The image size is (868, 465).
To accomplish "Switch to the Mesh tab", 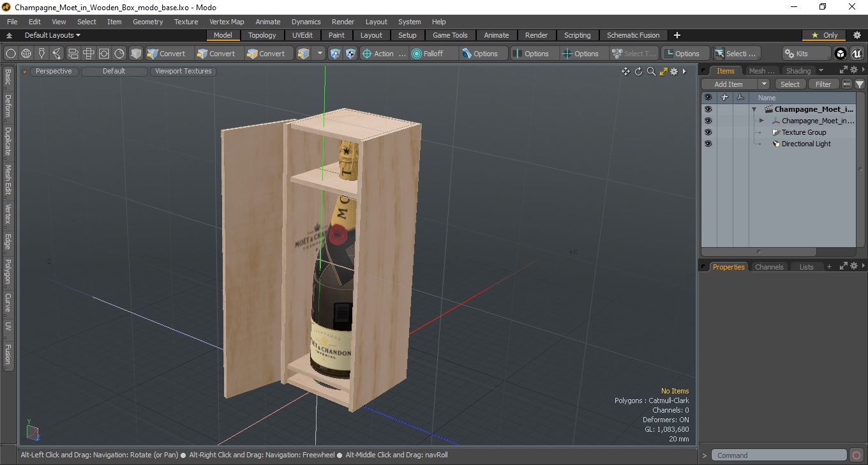I will (x=762, y=71).
